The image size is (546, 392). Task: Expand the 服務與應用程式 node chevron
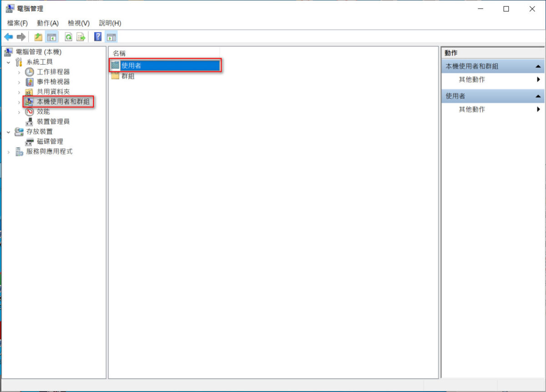pos(8,152)
